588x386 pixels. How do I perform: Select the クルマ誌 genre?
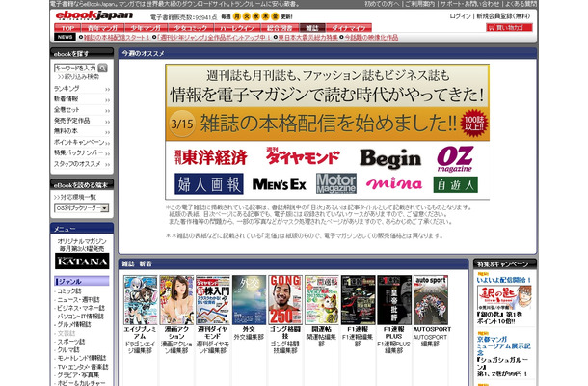tap(67, 349)
